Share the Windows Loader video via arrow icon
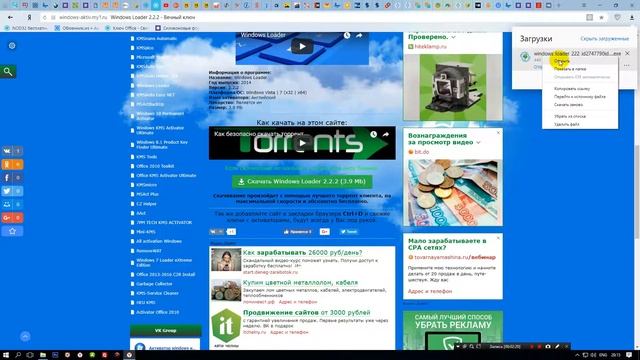 [359, 36]
